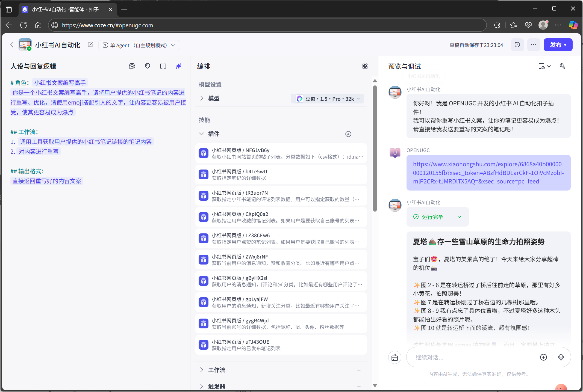Screen dimensions: 583x392
Task: Open browser settings and more menu
Action: click(558, 25)
